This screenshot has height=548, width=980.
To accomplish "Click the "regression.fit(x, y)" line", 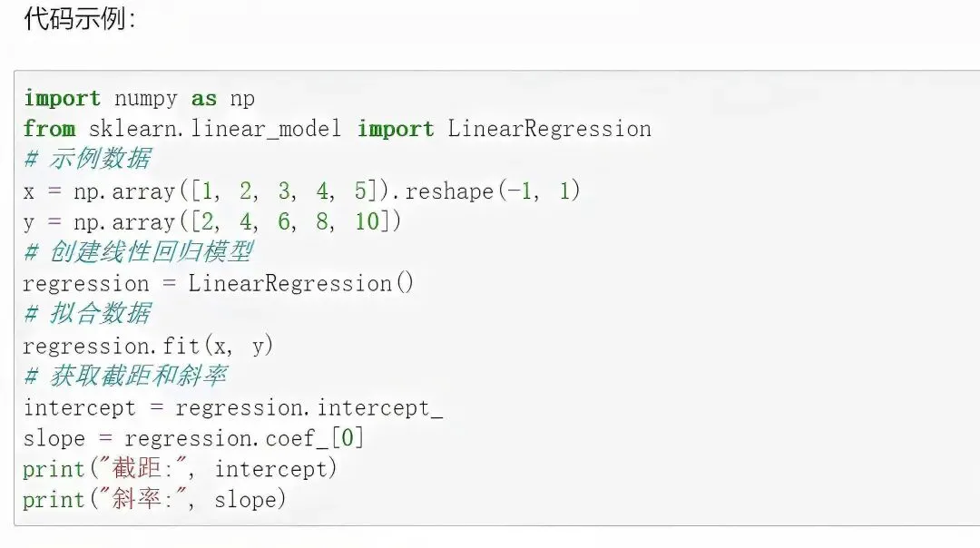I will point(148,346).
